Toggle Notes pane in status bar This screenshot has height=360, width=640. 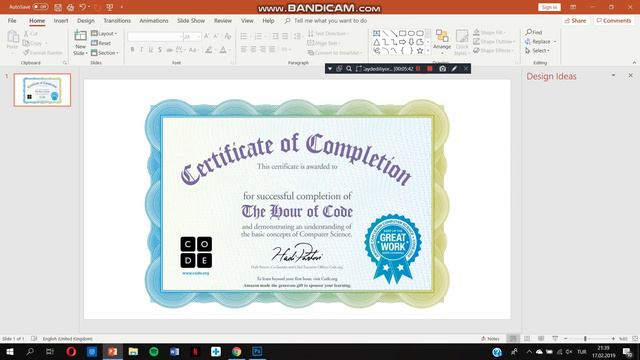pos(490,339)
